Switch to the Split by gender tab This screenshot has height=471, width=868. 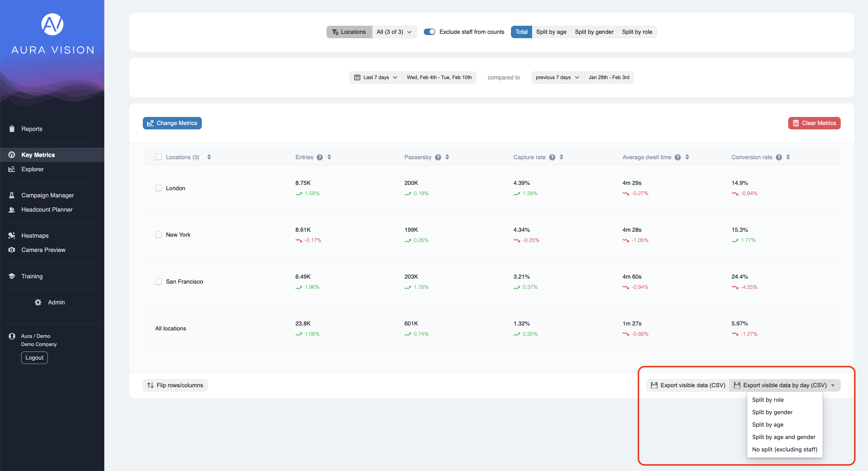(x=594, y=32)
